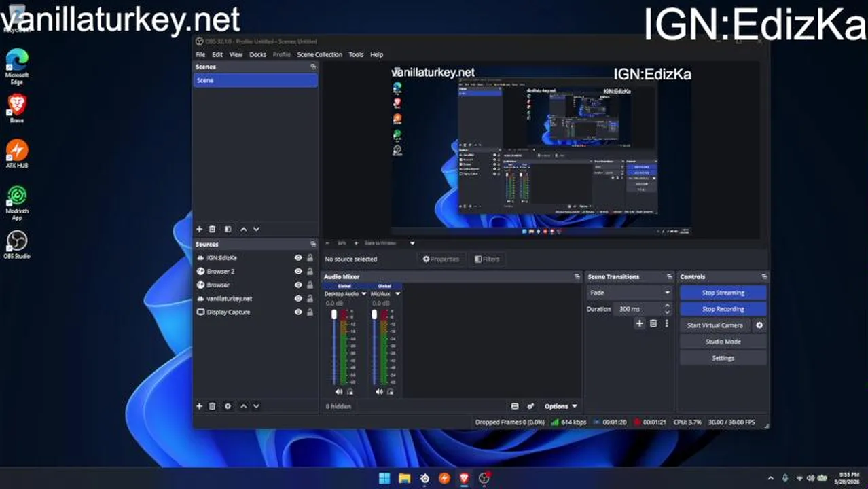
Task: Lock the Display Capture source
Action: click(310, 312)
